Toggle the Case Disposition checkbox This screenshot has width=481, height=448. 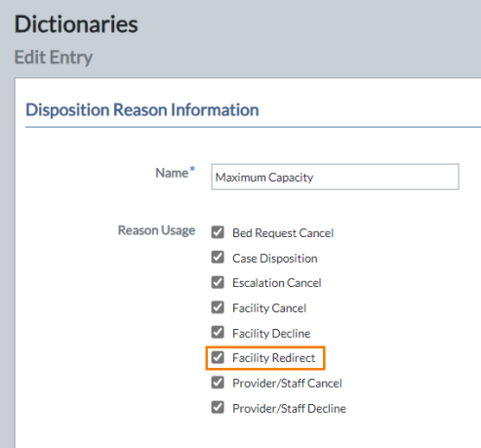pyautogui.click(x=218, y=258)
